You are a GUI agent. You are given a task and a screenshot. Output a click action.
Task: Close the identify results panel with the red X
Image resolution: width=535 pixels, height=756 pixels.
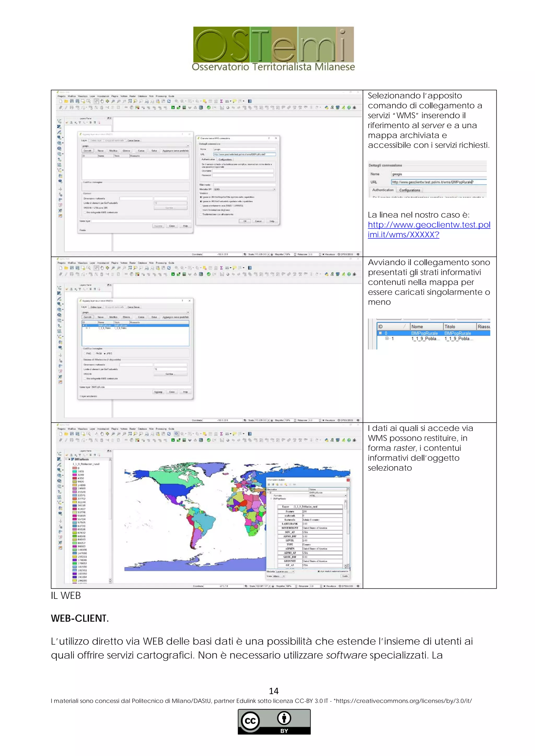tap(348, 480)
